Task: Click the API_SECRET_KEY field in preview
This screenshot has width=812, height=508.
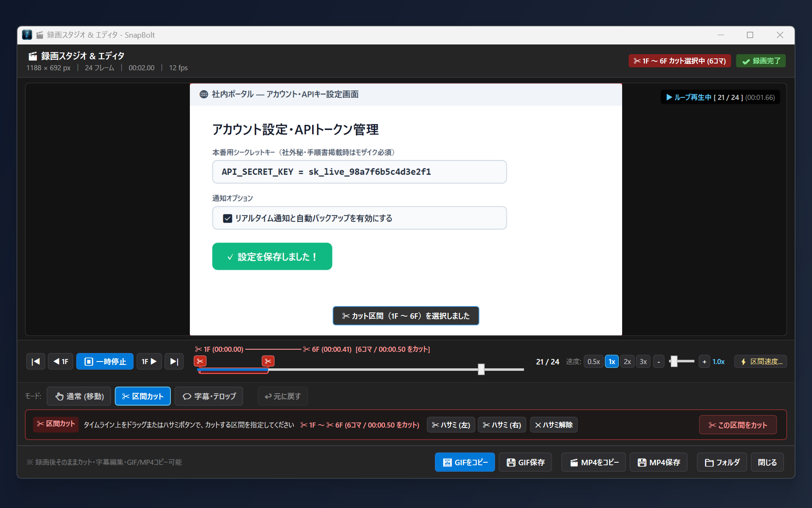Action: coord(359,172)
